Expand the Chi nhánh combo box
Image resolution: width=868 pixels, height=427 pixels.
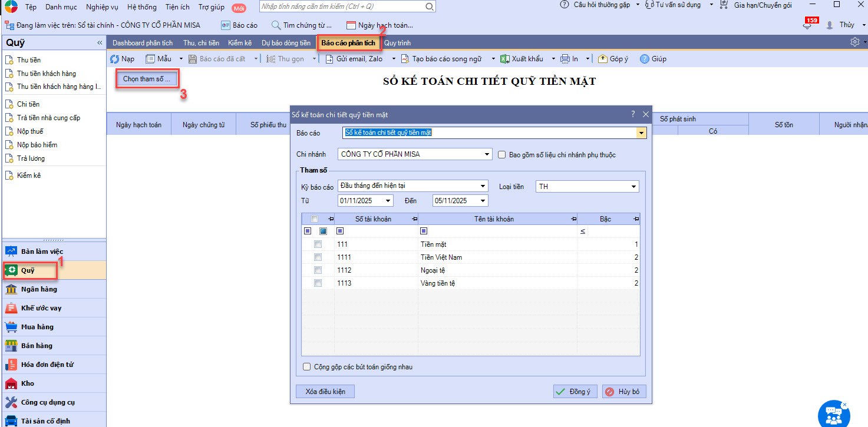pyautogui.click(x=487, y=154)
